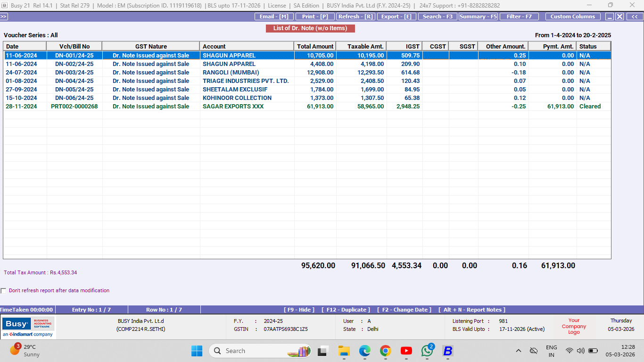Image resolution: width=644 pixels, height=362 pixels.
Task: Open the navigation panel with the >> icon
Action: (4, 16)
